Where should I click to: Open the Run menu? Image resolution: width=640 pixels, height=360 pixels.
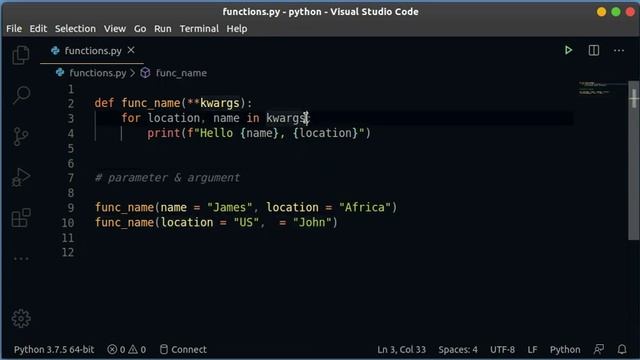(162, 29)
